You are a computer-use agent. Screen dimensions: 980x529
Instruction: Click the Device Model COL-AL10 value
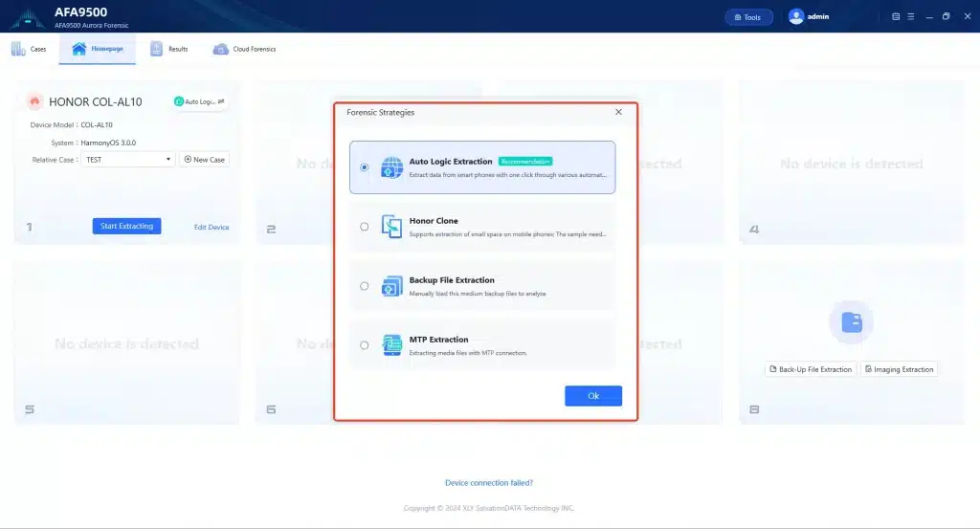click(x=97, y=125)
